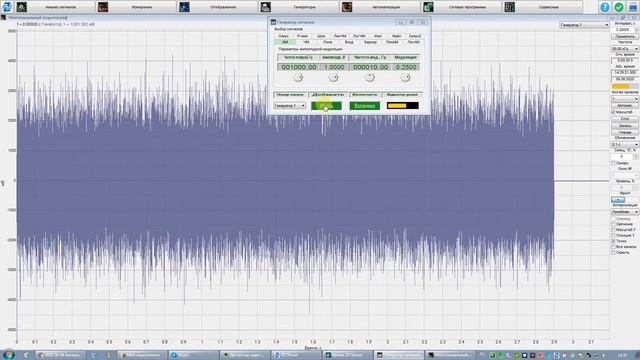Click the carrier frequency value 001000.00

[299, 67]
